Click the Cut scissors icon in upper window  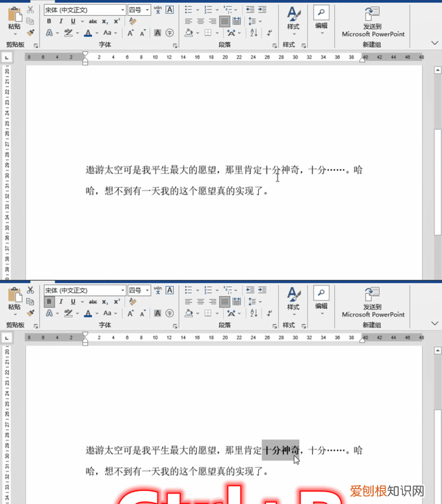coord(30,10)
